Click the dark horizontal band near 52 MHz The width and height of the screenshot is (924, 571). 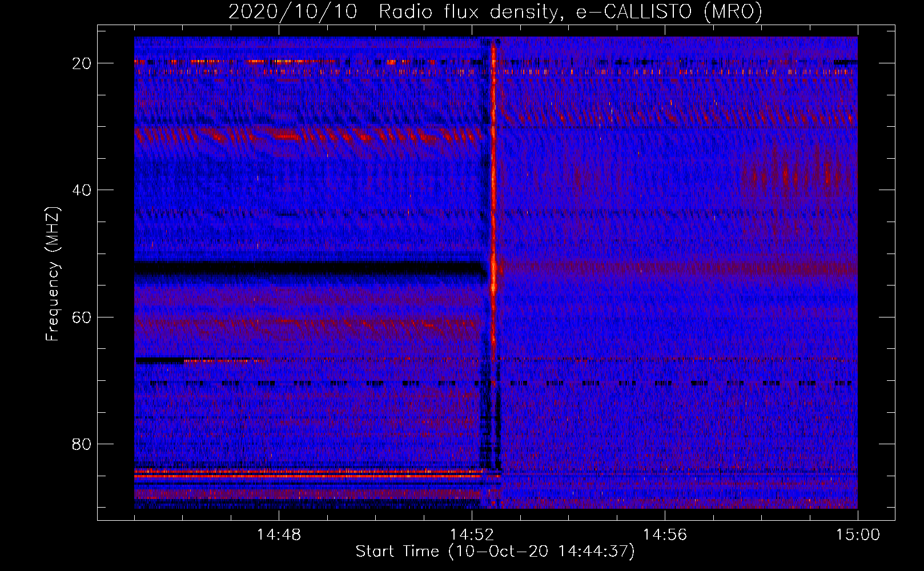tap(310, 270)
